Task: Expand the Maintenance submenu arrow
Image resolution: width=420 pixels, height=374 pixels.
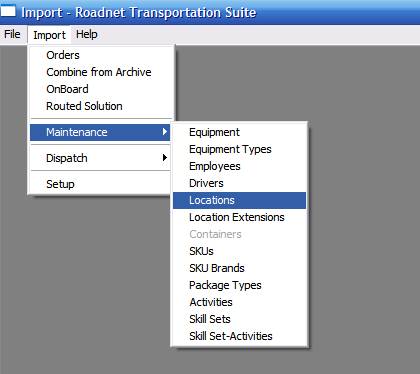Action: coord(164,132)
